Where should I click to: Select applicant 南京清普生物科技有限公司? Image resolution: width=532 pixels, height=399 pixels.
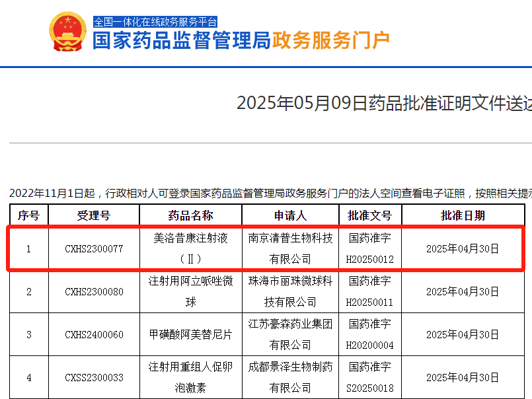coord(290,248)
